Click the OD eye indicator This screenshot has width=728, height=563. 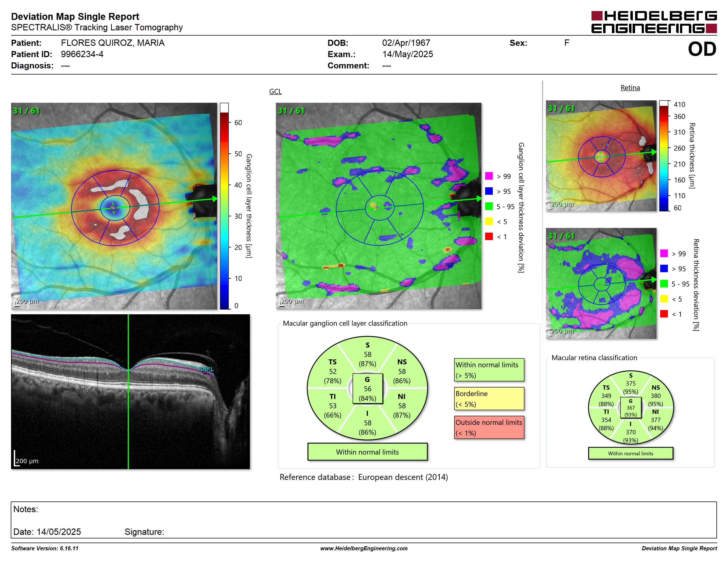tap(702, 49)
